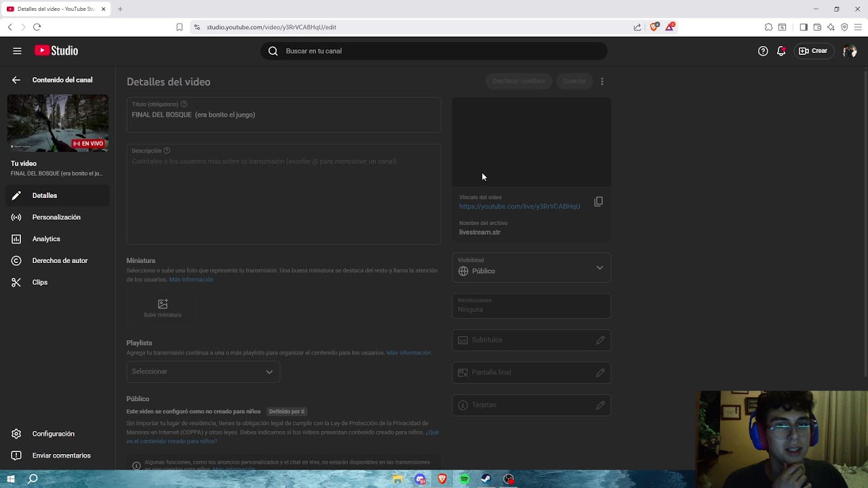Viewport: 868px width, 488px height.
Task: Click the title field FINAL DEL BOSQUE
Action: (283, 115)
